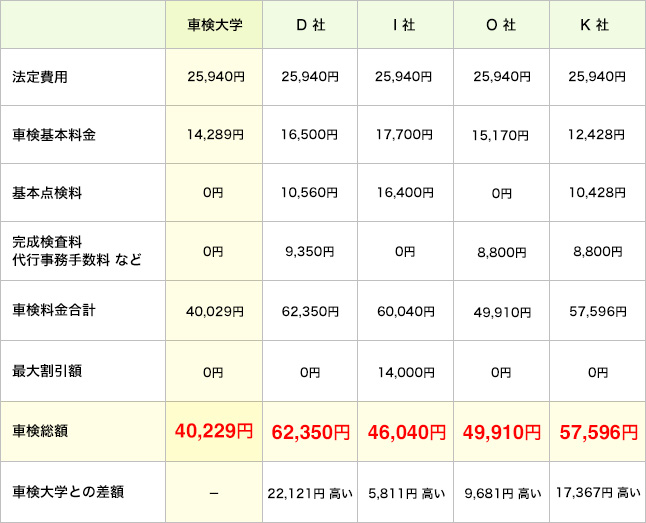The height and width of the screenshot is (523, 646).
Task: Select the 22,121円 高い difference cell
Action: (309, 493)
